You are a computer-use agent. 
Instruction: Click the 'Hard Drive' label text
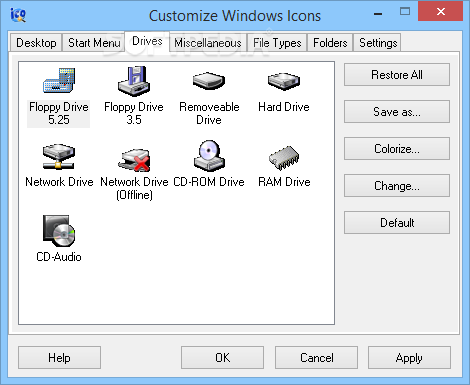[284, 107]
